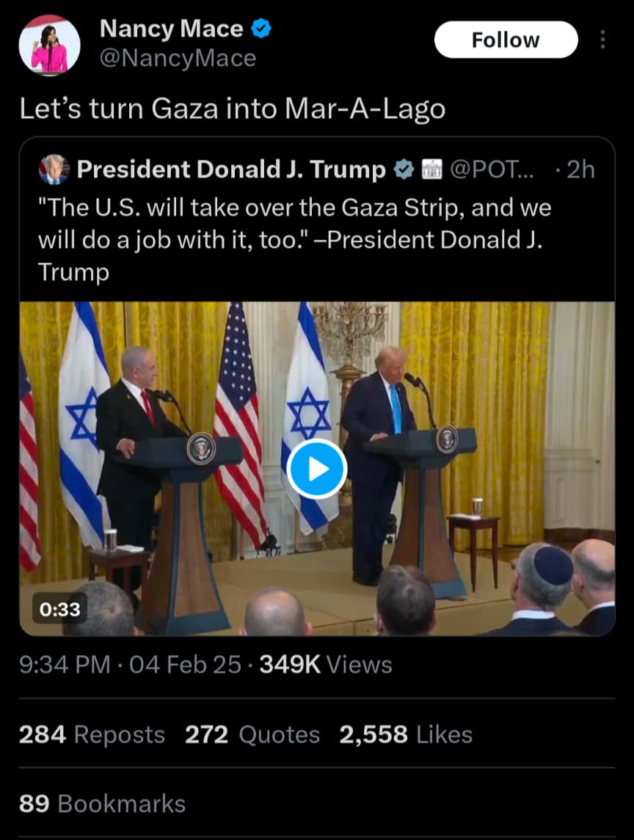Click President Donald J. Trump's small avatar
Image resolution: width=634 pixels, height=840 pixels.
pos(54,169)
